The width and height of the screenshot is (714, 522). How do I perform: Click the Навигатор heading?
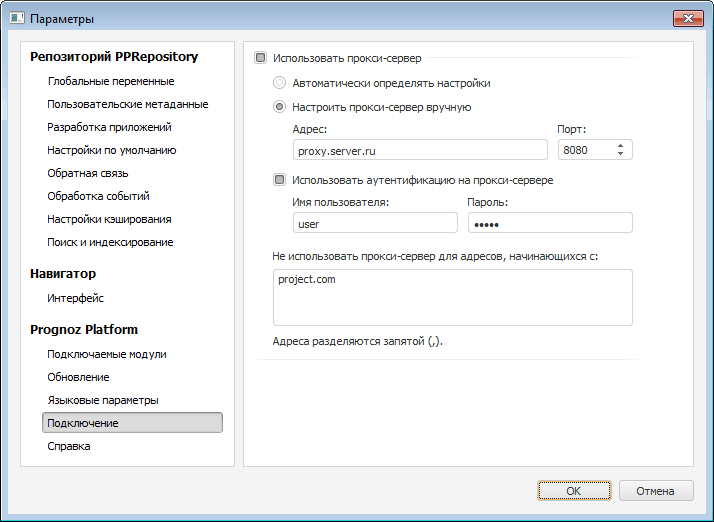pyautogui.click(x=63, y=273)
